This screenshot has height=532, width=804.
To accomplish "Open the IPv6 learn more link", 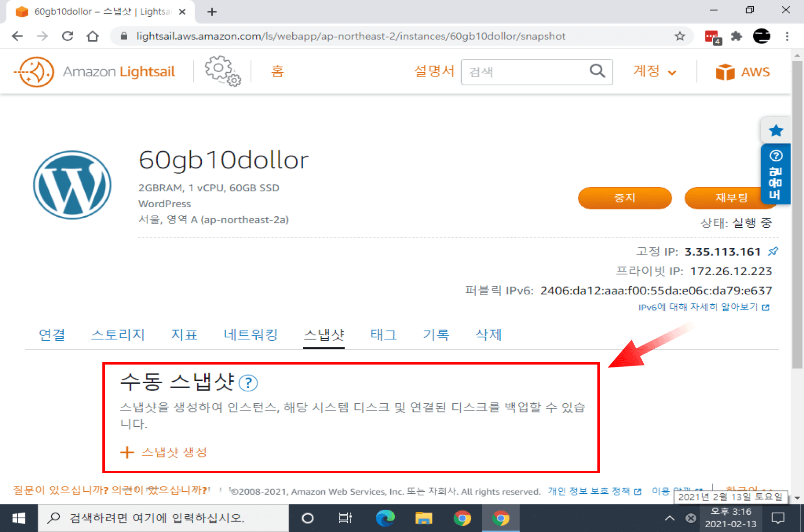I will [704, 307].
